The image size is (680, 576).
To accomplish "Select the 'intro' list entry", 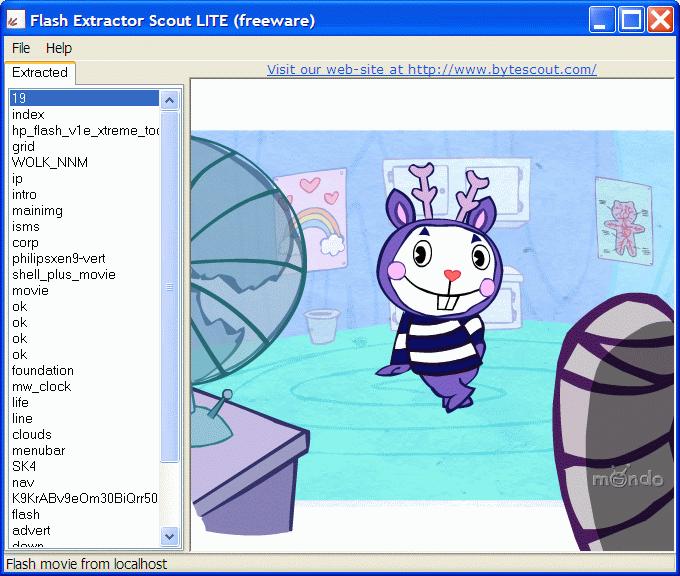I will coord(84,194).
